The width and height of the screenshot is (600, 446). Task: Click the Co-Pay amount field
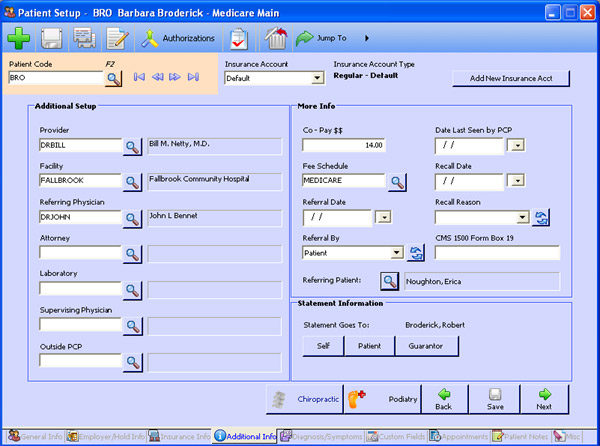[344, 146]
